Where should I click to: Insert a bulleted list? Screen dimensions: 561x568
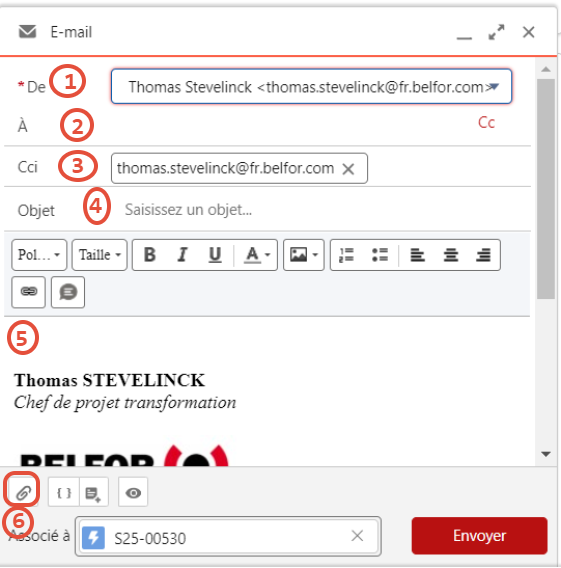tap(380, 255)
